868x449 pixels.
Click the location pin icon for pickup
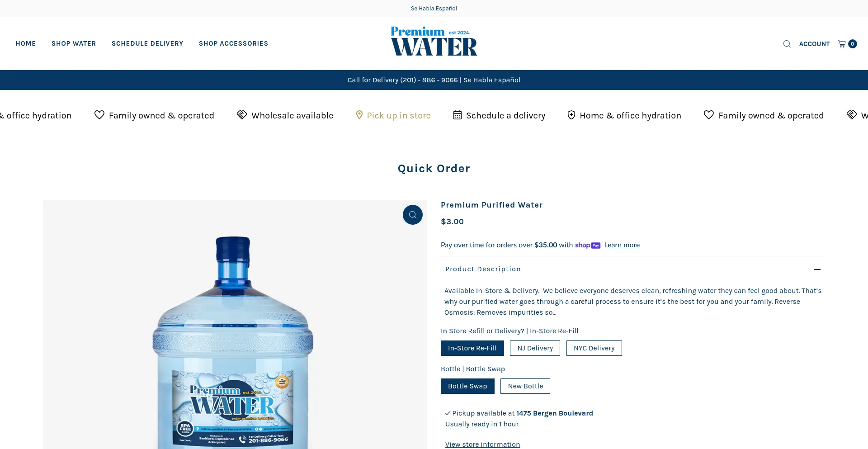coord(359,115)
